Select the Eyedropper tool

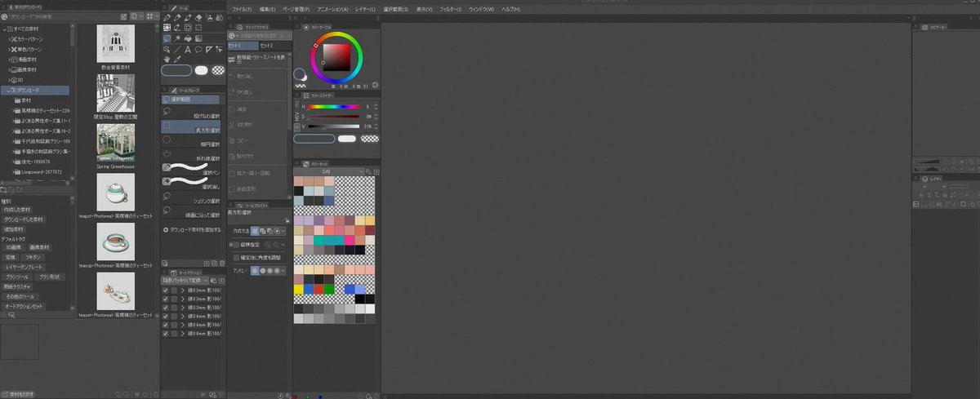(x=177, y=59)
